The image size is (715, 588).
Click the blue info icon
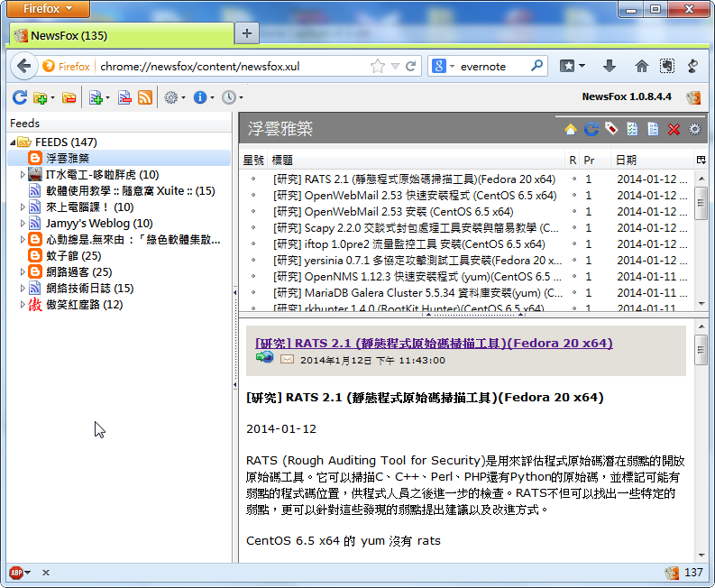click(x=200, y=97)
